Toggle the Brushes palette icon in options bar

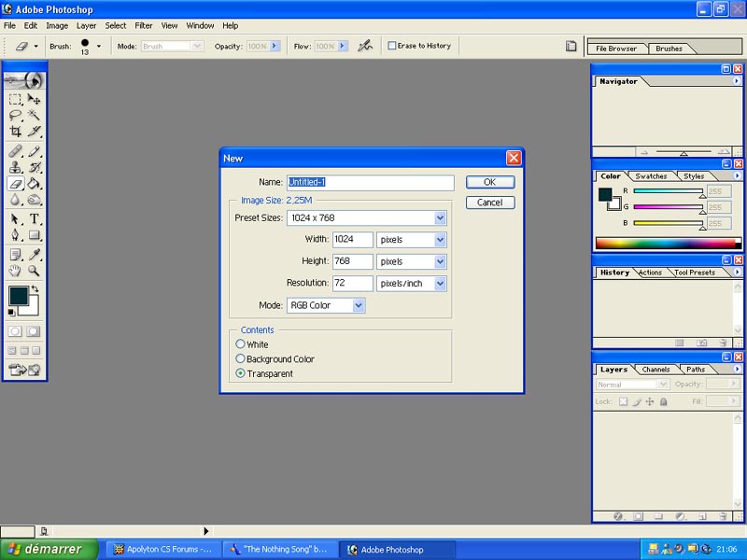click(x=571, y=46)
